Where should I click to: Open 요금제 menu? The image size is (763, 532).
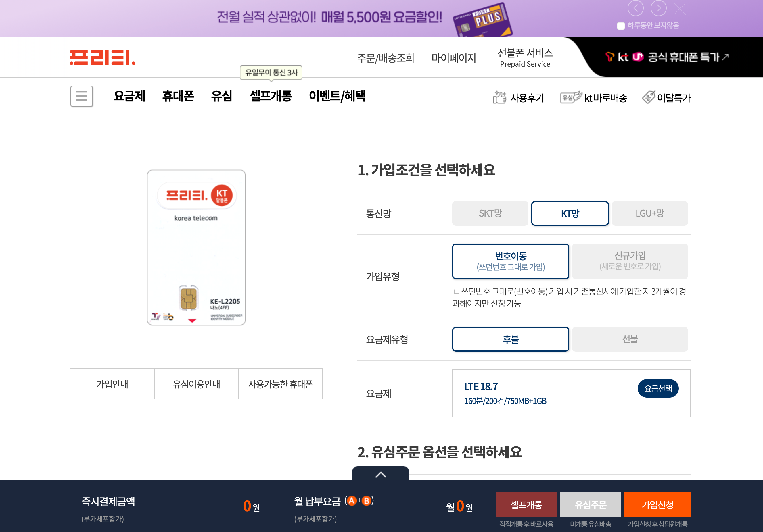pos(129,96)
